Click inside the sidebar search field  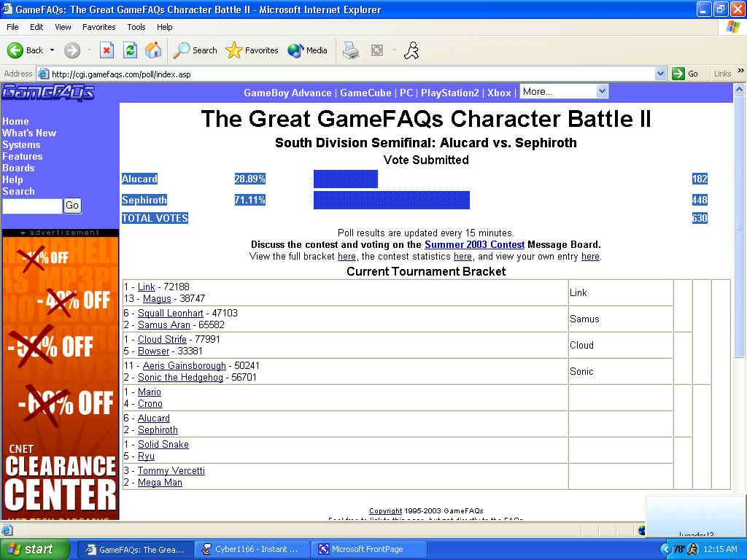coord(32,206)
